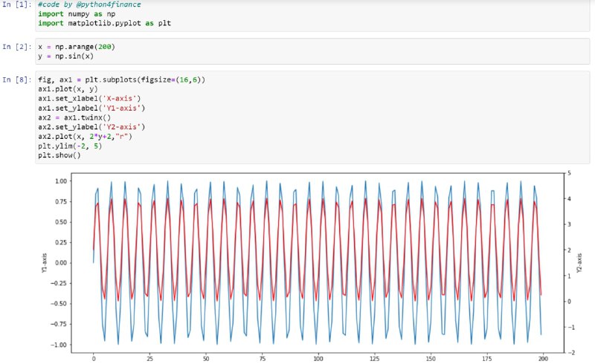Image resolution: width=595 pixels, height=364 pixels.
Task: Click the 'ax2 = ax1.twinx()' line
Action: (x=74, y=117)
